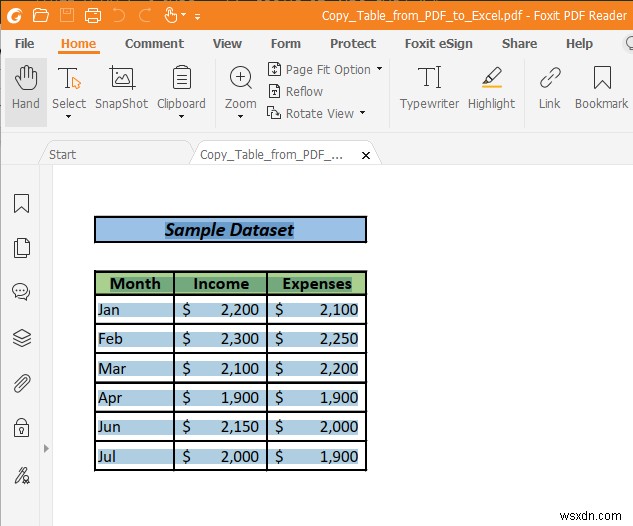Click the Apr row label
The height and width of the screenshot is (526, 633).
point(110,398)
